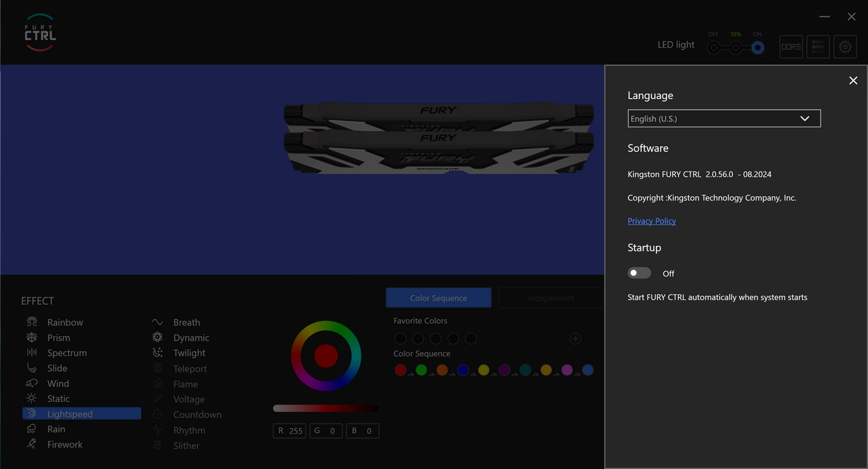Switch to the Independent tab
The image size is (868, 469).
[551, 298]
